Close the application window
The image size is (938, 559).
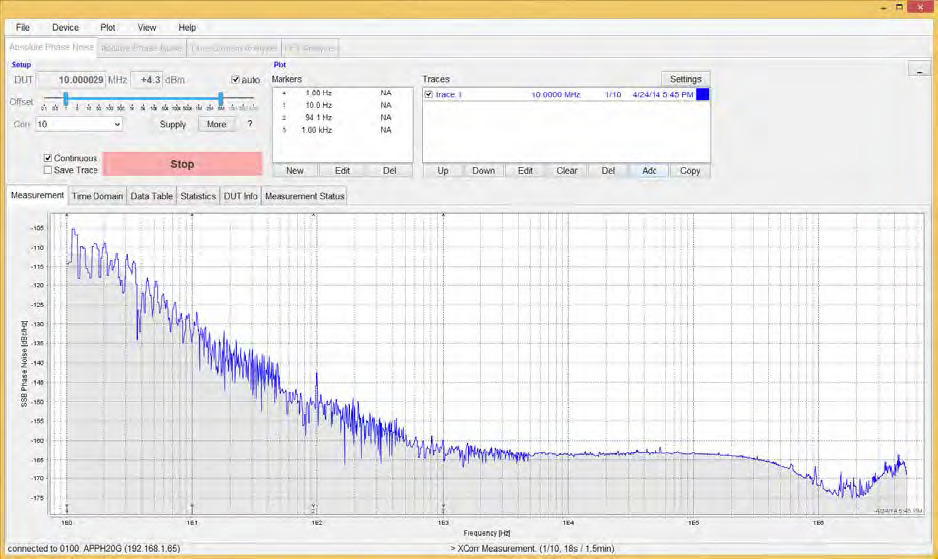point(921,7)
